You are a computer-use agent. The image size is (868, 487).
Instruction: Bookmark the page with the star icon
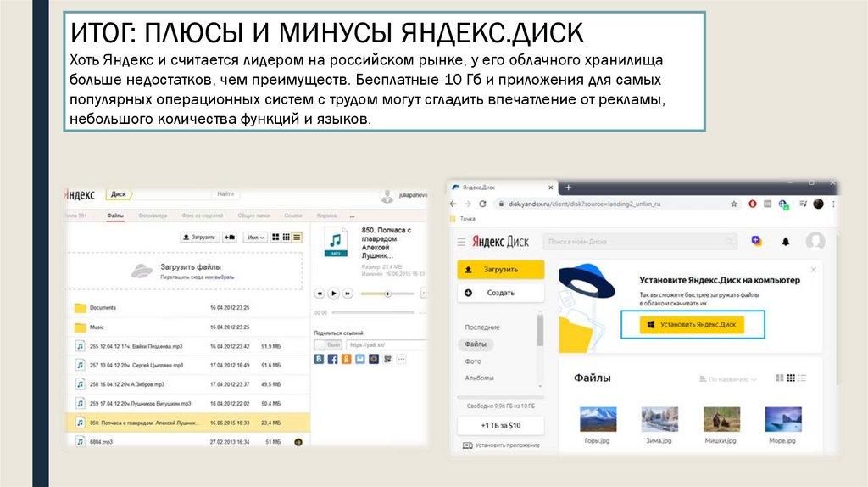[x=734, y=204]
